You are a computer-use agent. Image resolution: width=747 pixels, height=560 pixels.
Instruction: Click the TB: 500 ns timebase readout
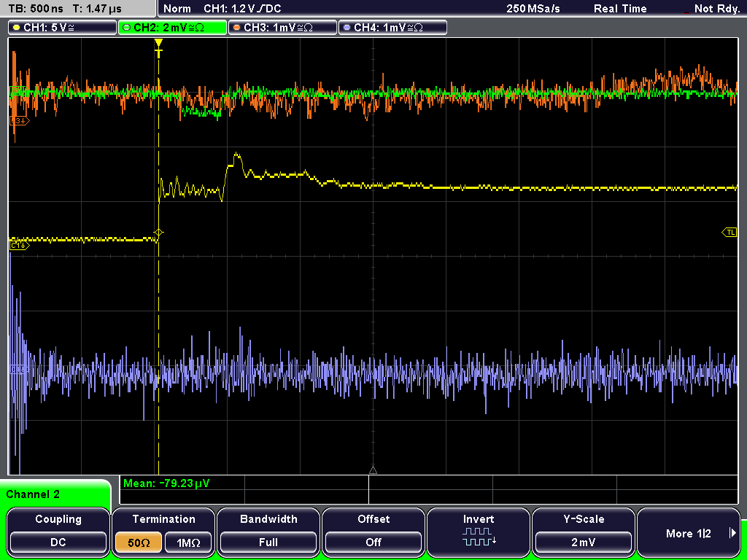tap(36, 9)
